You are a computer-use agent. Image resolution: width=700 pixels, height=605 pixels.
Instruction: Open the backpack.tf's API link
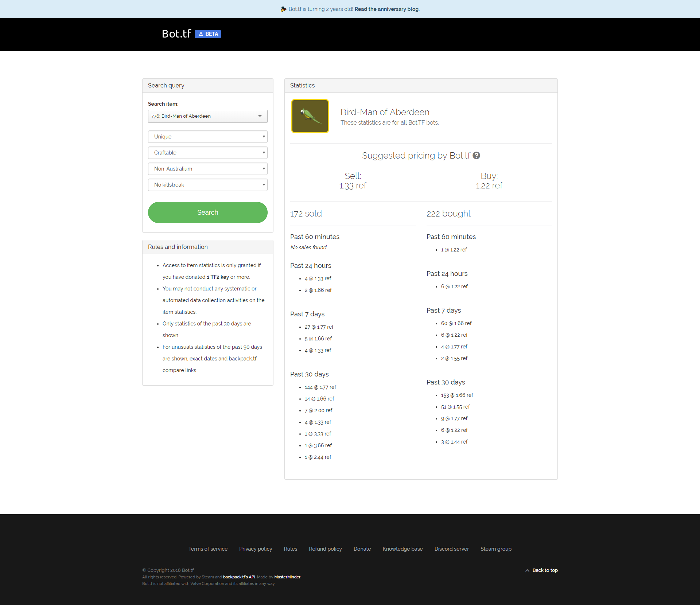(239, 577)
